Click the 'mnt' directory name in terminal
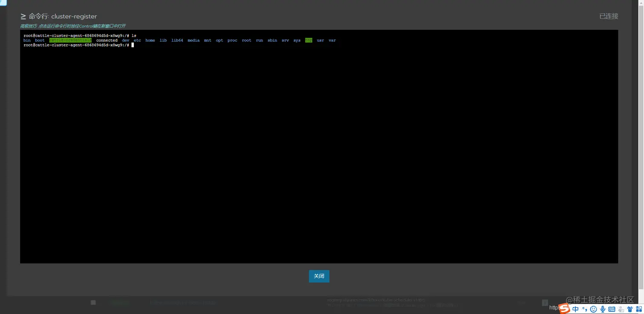 [207, 40]
